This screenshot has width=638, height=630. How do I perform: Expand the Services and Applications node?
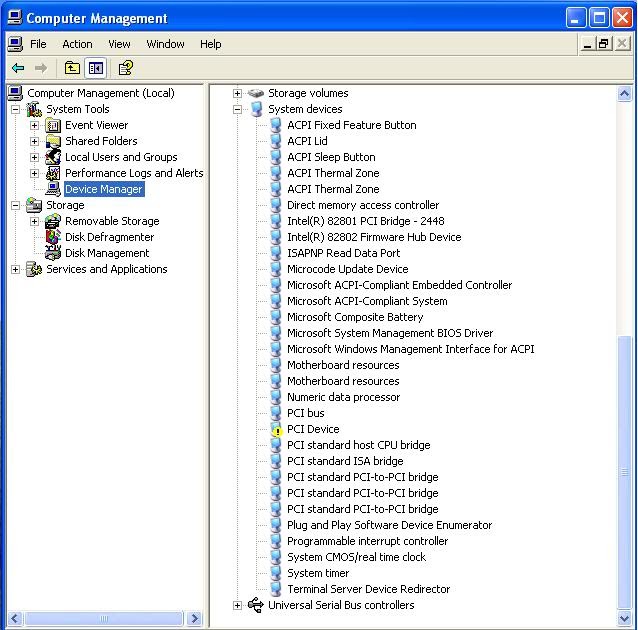coord(15,269)
